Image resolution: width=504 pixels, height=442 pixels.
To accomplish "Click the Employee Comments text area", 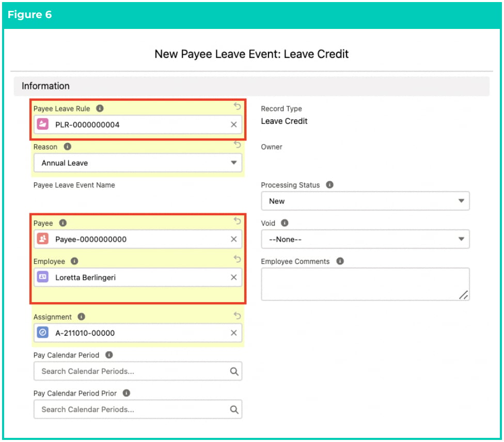I will point(366,284).
